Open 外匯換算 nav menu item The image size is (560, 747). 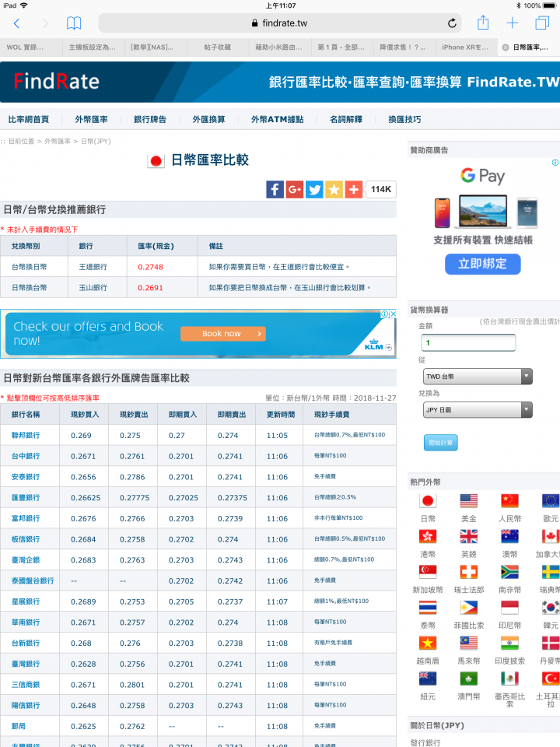pos(208,119)
